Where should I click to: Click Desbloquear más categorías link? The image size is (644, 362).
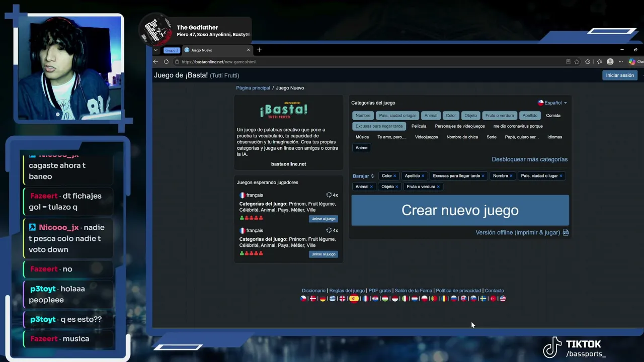(529, 159)
